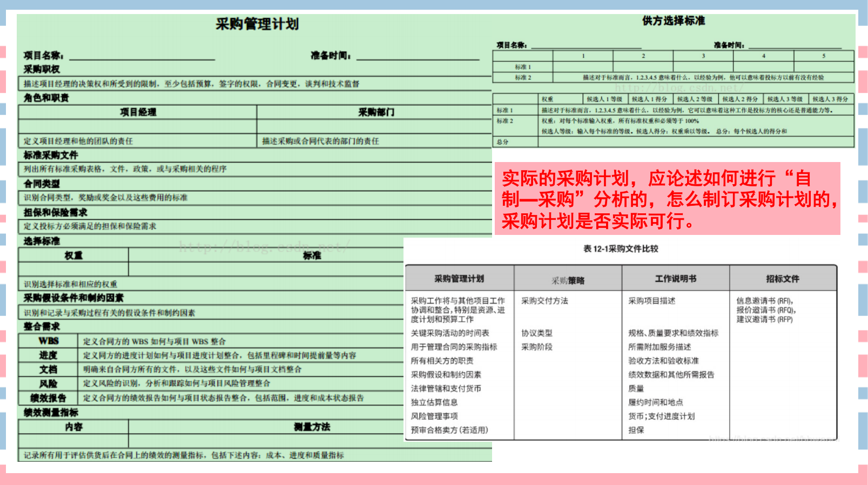This screenshot has width=868, height=485.
Task: Click the '所有相关方的职责' entry
Action: click(442, 361)
